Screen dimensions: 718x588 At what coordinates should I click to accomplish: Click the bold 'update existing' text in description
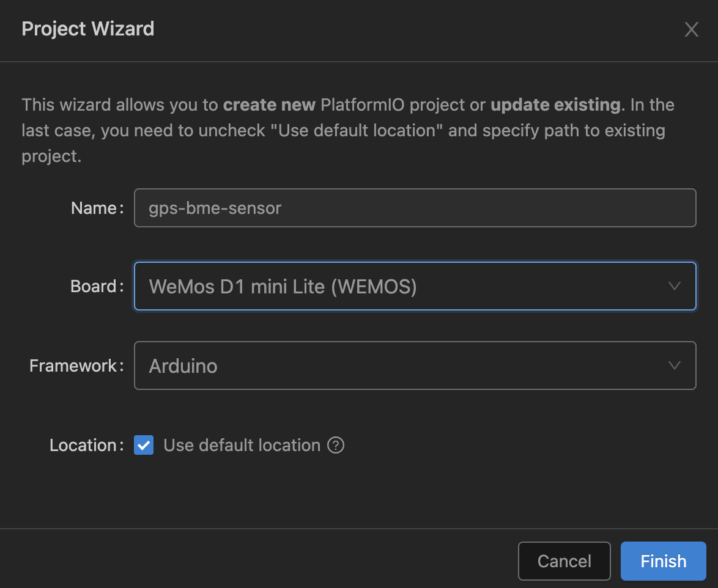(x=555, y=105)
